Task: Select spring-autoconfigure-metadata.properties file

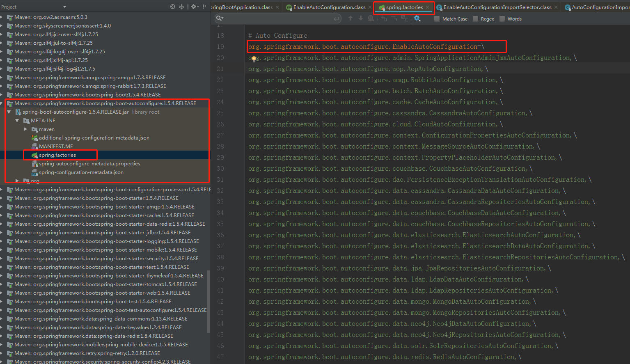Action: (x=89, y=164)
